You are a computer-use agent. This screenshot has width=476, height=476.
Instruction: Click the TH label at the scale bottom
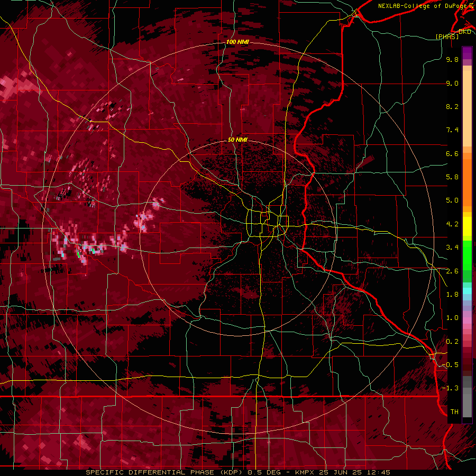(x=454, y=412)
